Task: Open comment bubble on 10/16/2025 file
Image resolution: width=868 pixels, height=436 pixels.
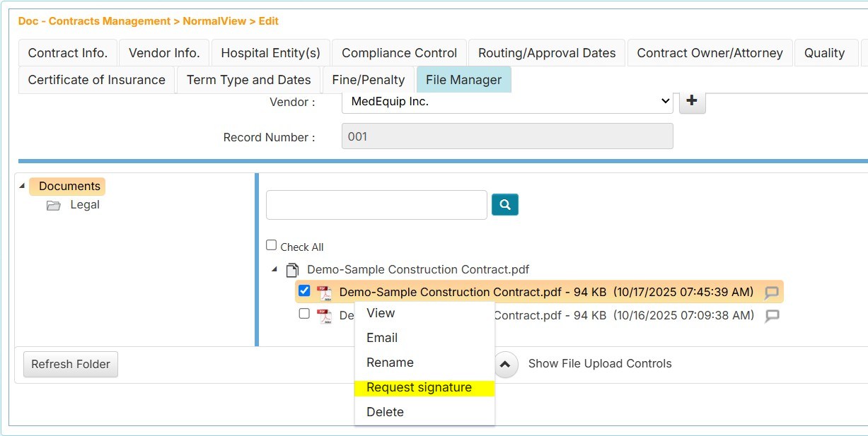Action: pos(772,316)
